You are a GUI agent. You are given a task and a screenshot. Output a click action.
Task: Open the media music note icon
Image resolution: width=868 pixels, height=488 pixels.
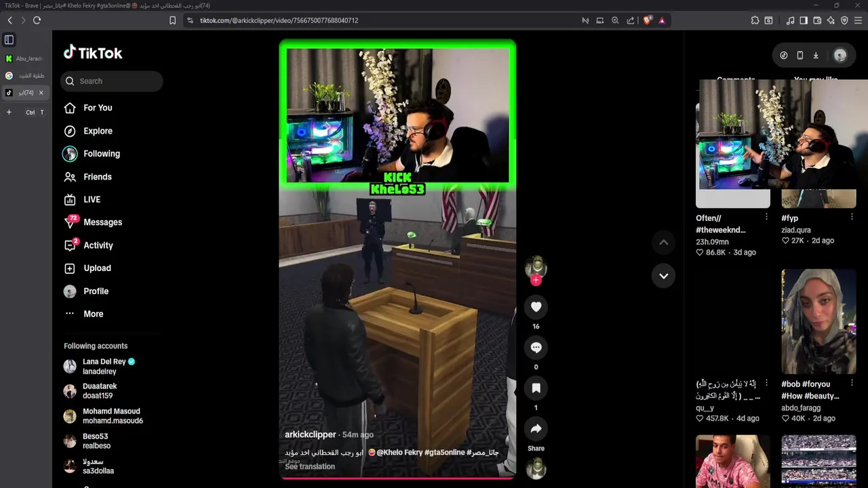coord(790,20)
